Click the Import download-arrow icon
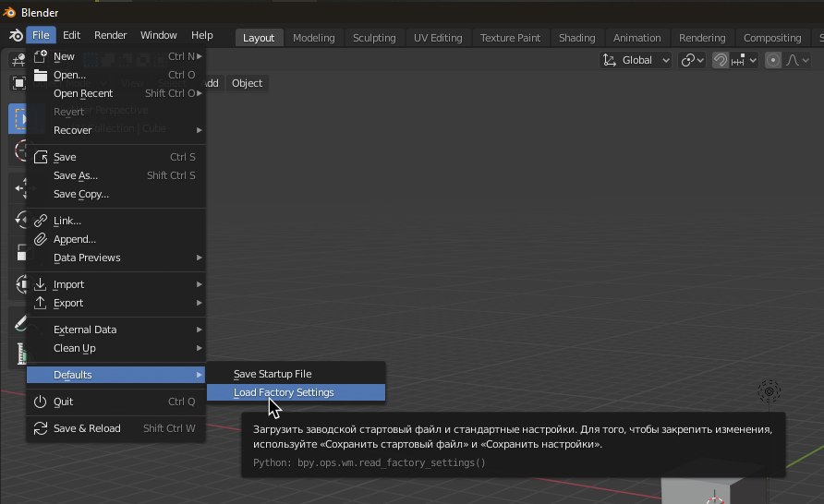 click(x=41, y=284)
